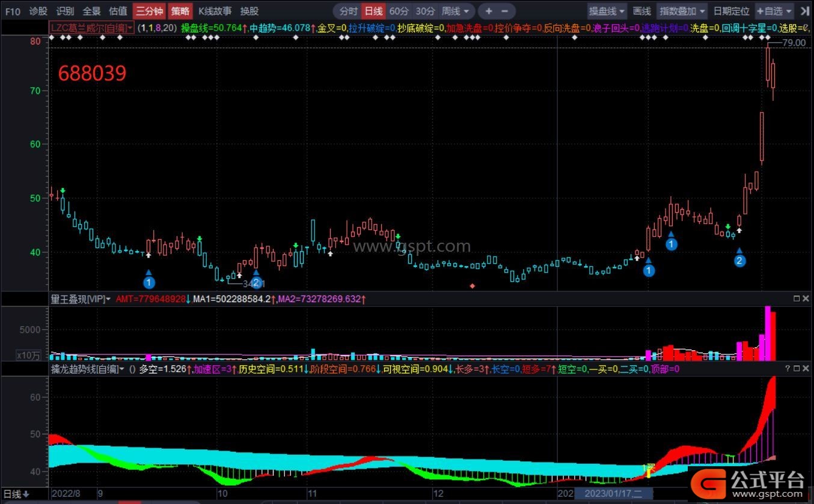814x504 pixels.
Task: Open the +自选 watchlist dropdown
Action: click(x=774, y=11)
